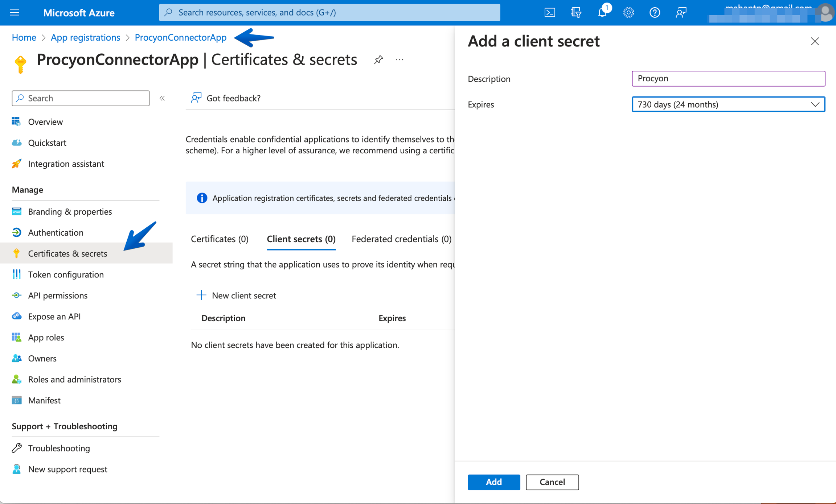
Task: Close the Add a client secret panel
Action: click(x=815, y=41)
